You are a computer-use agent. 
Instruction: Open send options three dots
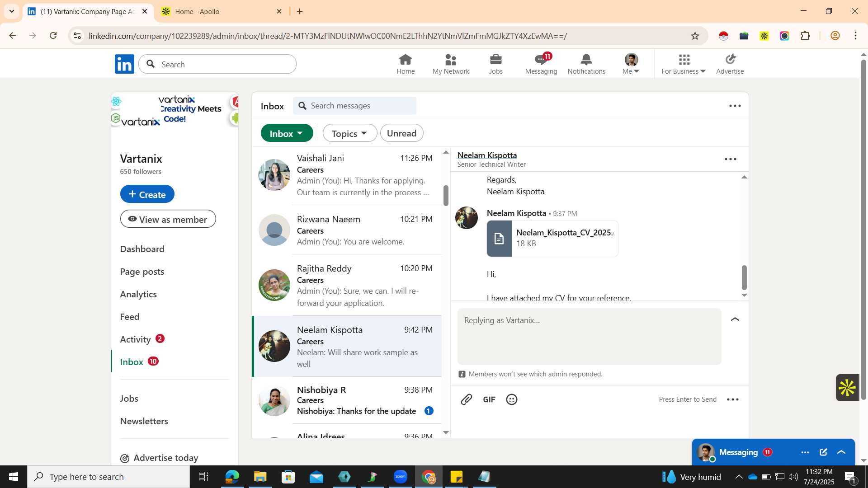[733, 399]
